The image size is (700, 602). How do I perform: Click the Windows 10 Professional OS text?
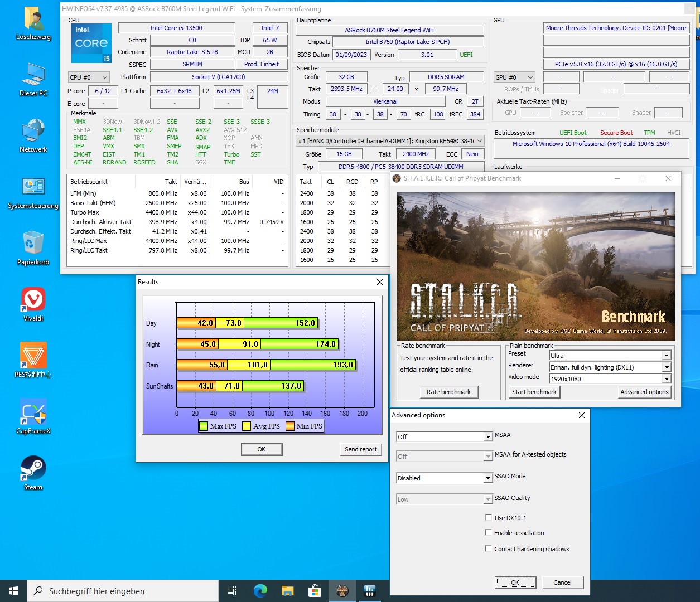[591, 144]
